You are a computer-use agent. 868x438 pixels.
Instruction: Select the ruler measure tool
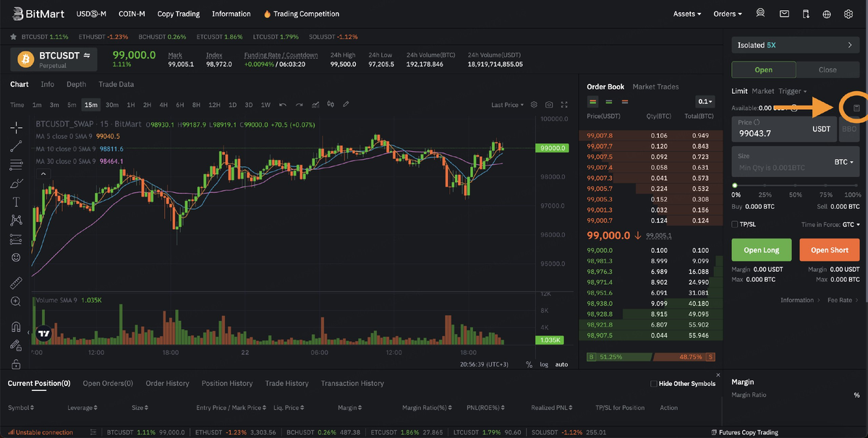(16, 283)
